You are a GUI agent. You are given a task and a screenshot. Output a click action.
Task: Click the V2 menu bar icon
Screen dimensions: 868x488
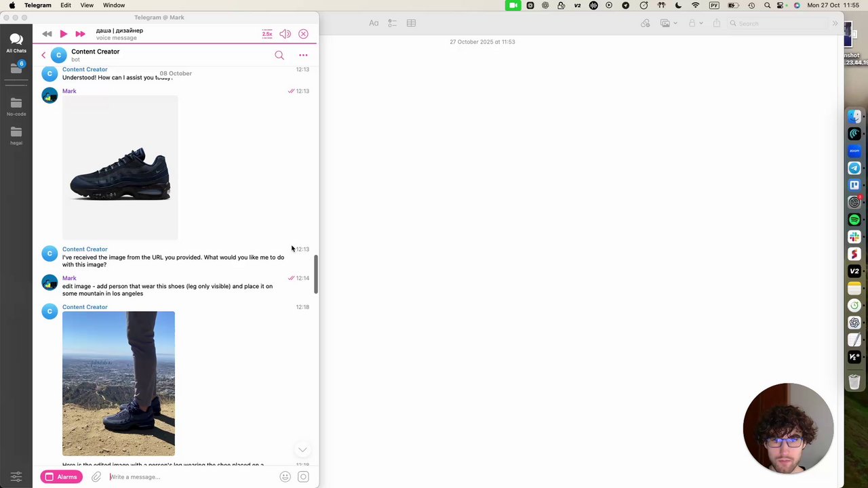click(x=577, y=5)
